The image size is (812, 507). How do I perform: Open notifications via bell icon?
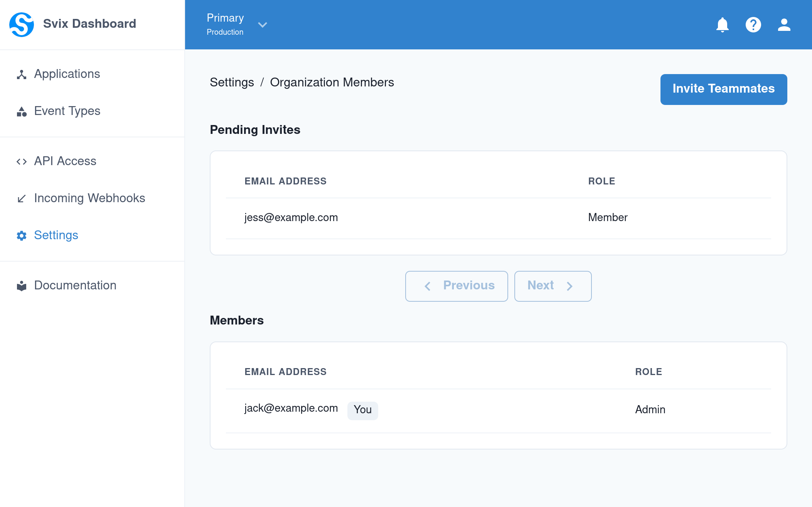point(723,25)
